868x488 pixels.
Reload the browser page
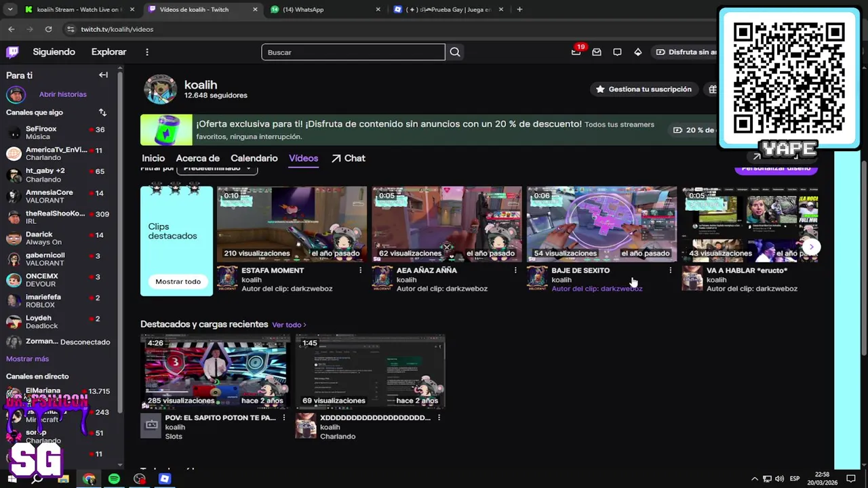click(x=48, y=29)
